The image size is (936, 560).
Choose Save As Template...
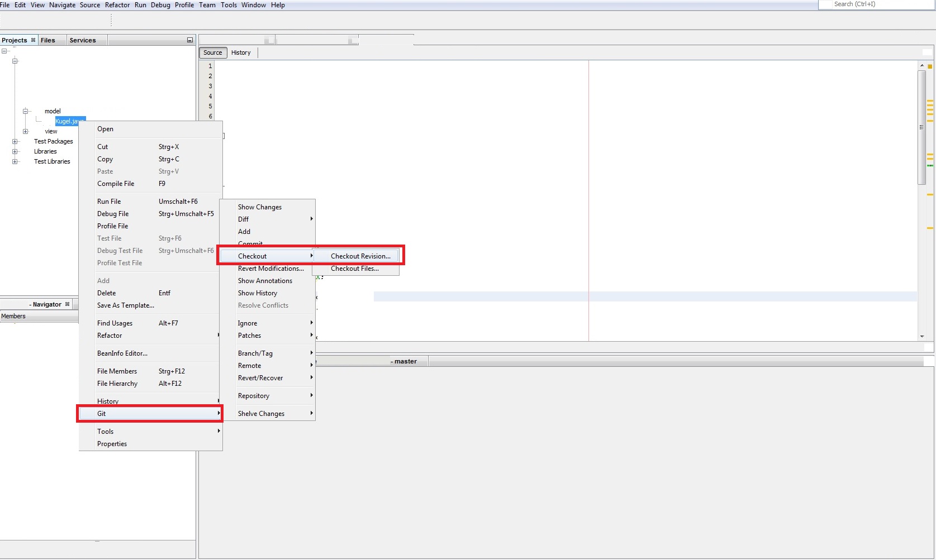pos(150,305)
